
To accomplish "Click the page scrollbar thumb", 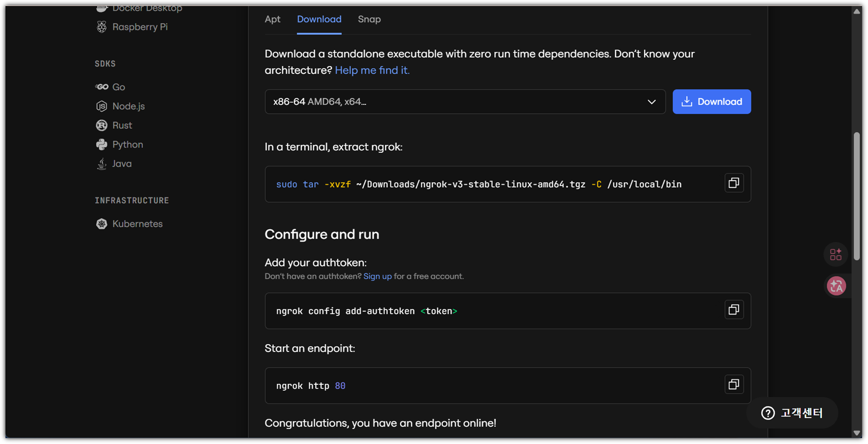I will point(857,196).
